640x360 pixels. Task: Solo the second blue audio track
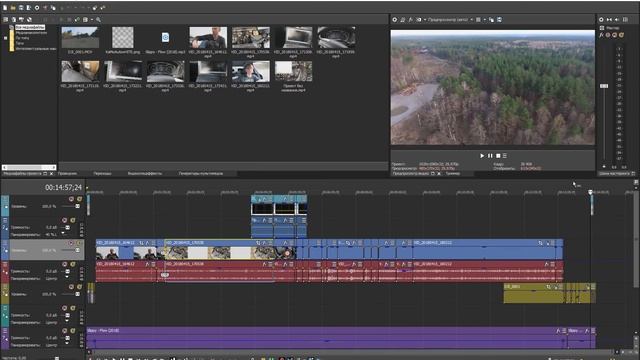point(73,220)
